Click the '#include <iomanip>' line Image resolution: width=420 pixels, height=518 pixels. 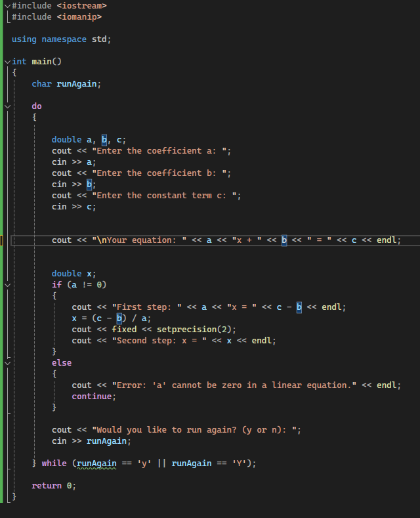pyautogui.click(x=57, y=17)
